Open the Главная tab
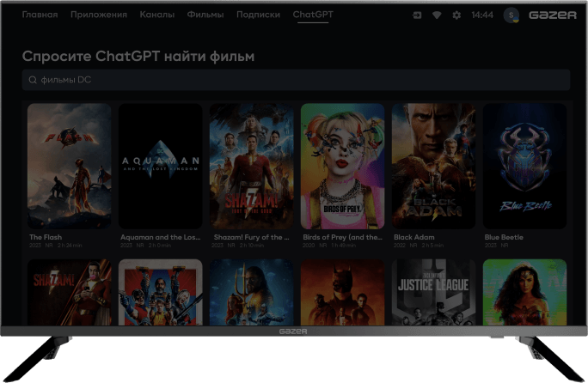Viewport: 588px width, 383px height. click(x=40, y=15)
